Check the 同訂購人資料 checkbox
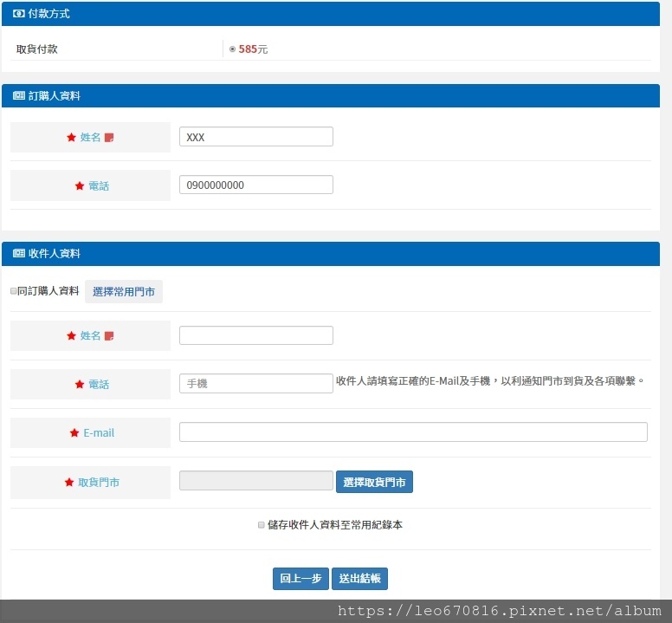Screen dimensions: 672x623 coord(13,291)
